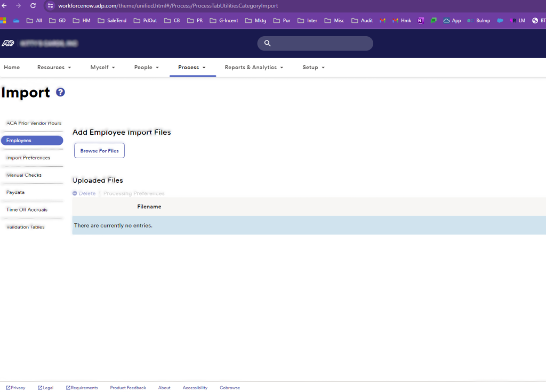Open the OneNote bookmark icon
This screenshot has width=546, height=392.
[x=421, y=21]
